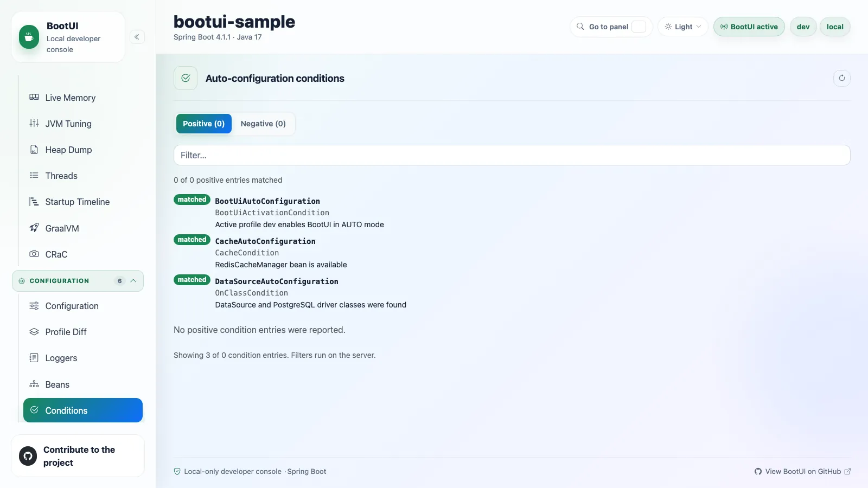Image resolution: width=868 pixels, height=488 pixels.
Task: Open the CRaC camera icon
Action: point(34,254)
